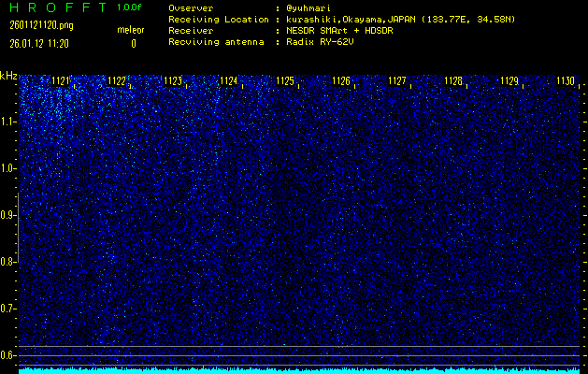Screen dimensions: 588x374
Task: Click the HROFFT title text
Action: coord(56,7)
